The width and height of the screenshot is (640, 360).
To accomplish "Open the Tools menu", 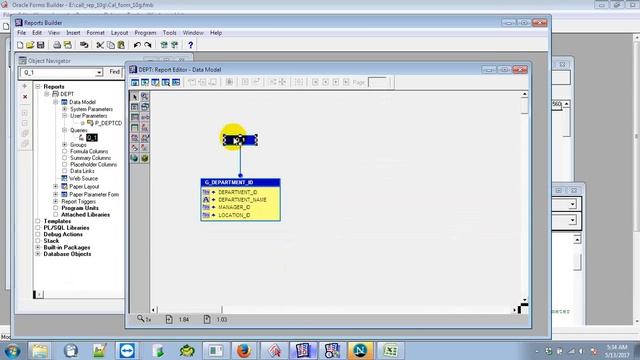I will [169, 33].
